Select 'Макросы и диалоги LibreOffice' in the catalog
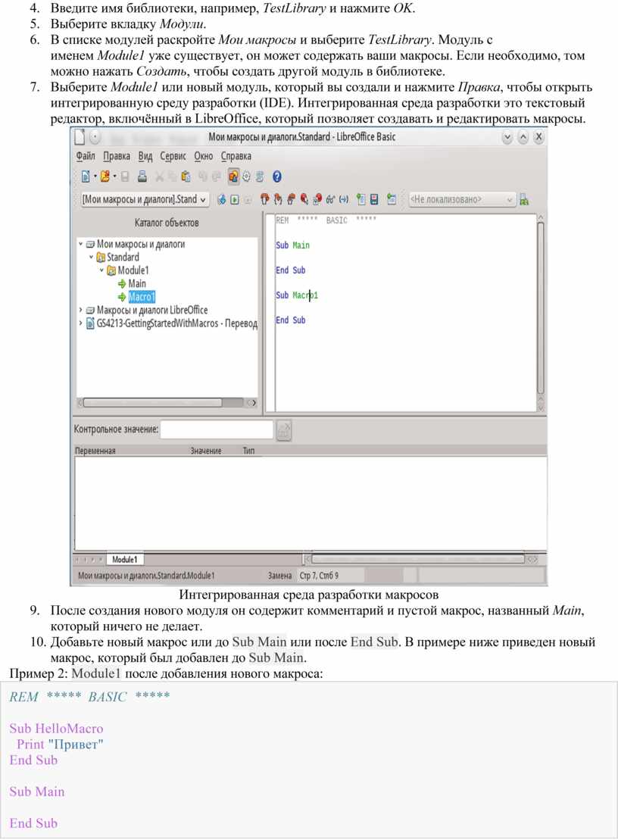The width and height of the screenshot is (618, 840). point(152,311)
